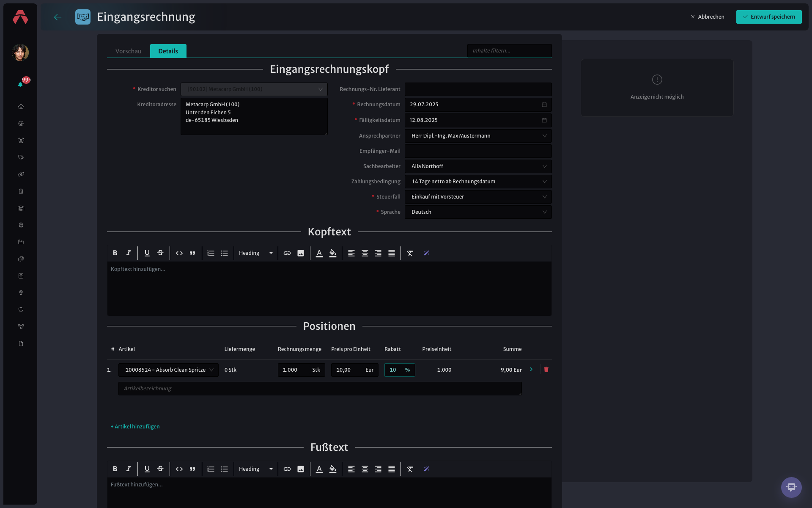This screenshot has width=812, height=508.
Task: Insert blockquote in the Kopftext toolbar
Action: click(x=192, y=253)
